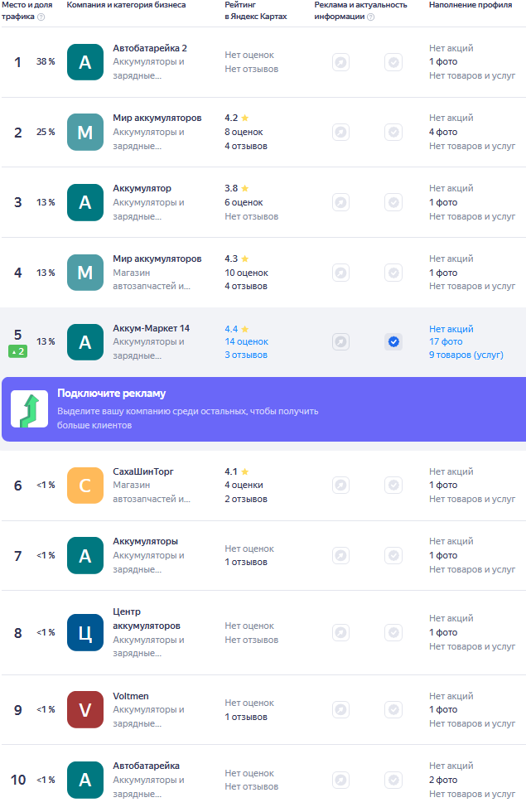The height and width of the screenshot is (812, 526).
Task: Click the Аккумуляторы company avatar
Action: pyautogui.click(x=84, y=556)
